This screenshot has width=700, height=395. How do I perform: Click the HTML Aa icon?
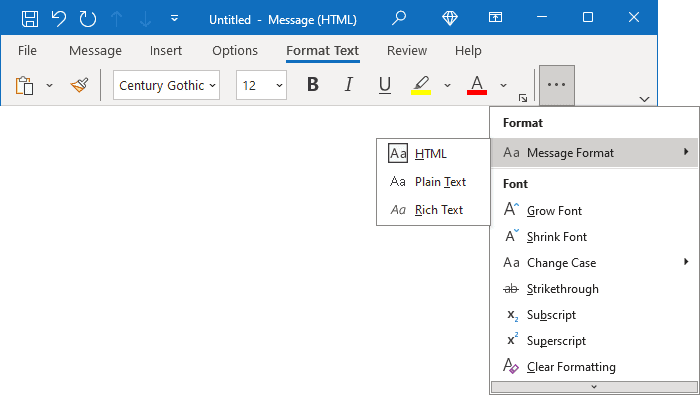coord(398,154)
